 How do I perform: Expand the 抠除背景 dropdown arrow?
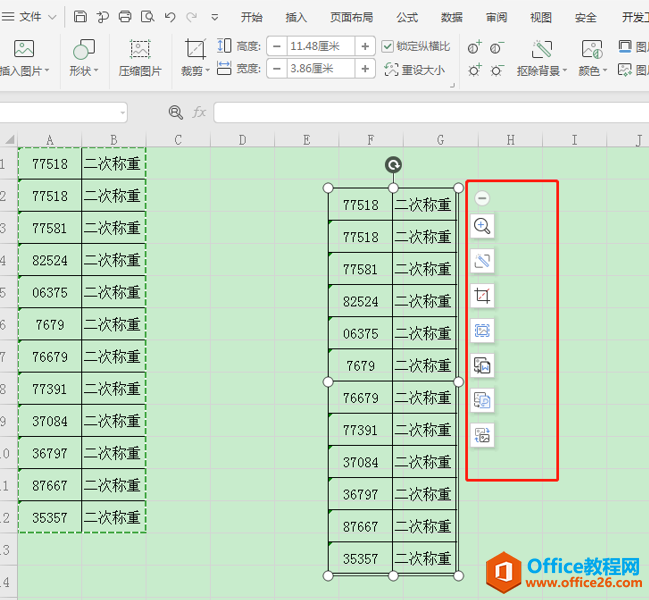point(565,71)
